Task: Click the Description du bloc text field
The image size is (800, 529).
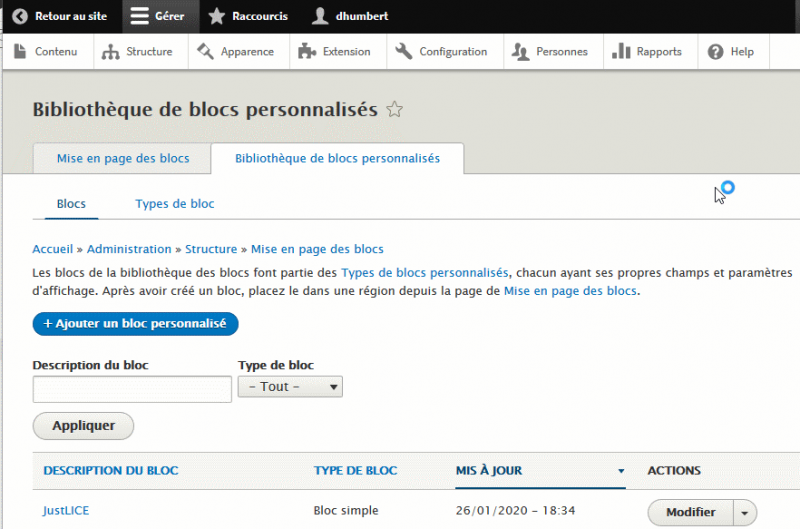Action: (132, 389)
